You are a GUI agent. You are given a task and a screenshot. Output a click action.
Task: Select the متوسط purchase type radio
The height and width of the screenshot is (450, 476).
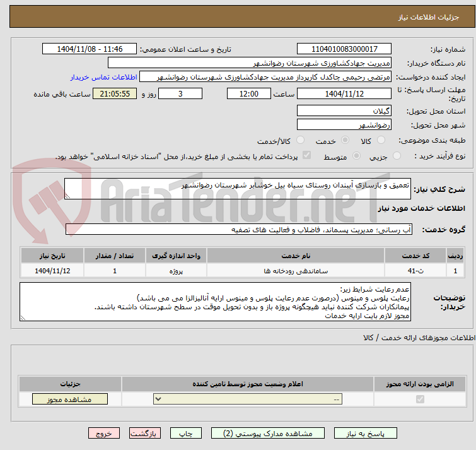click(x=356, y=156)
